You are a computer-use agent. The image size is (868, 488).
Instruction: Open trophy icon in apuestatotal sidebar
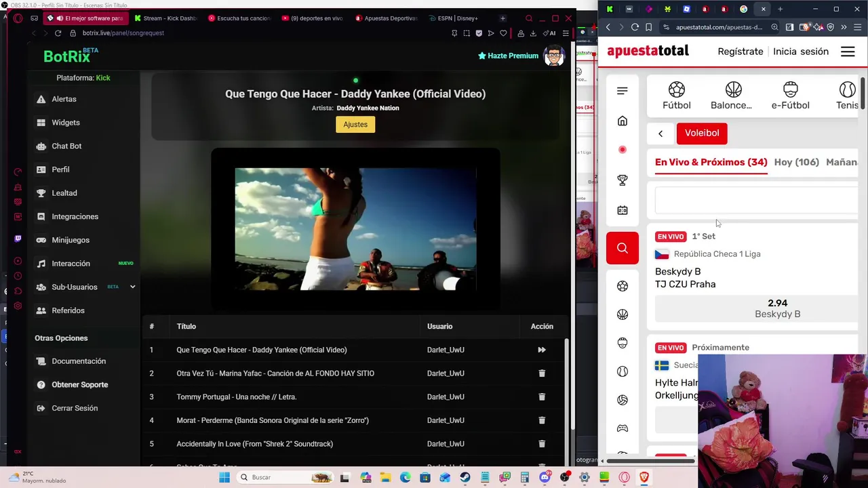(623, 180)
